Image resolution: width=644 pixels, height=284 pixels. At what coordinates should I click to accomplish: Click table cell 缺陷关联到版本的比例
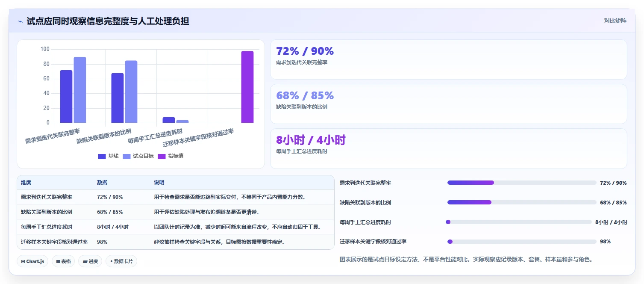tap(47, 212)
